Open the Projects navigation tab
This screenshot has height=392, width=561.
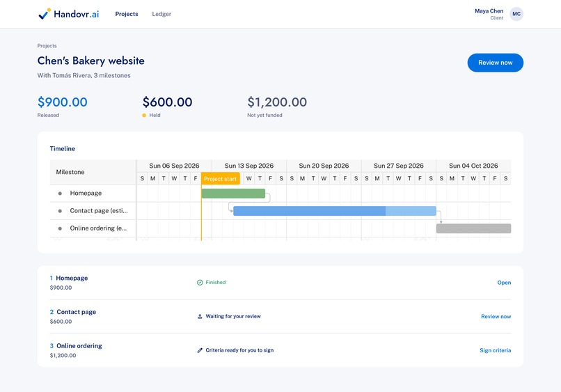127,14
